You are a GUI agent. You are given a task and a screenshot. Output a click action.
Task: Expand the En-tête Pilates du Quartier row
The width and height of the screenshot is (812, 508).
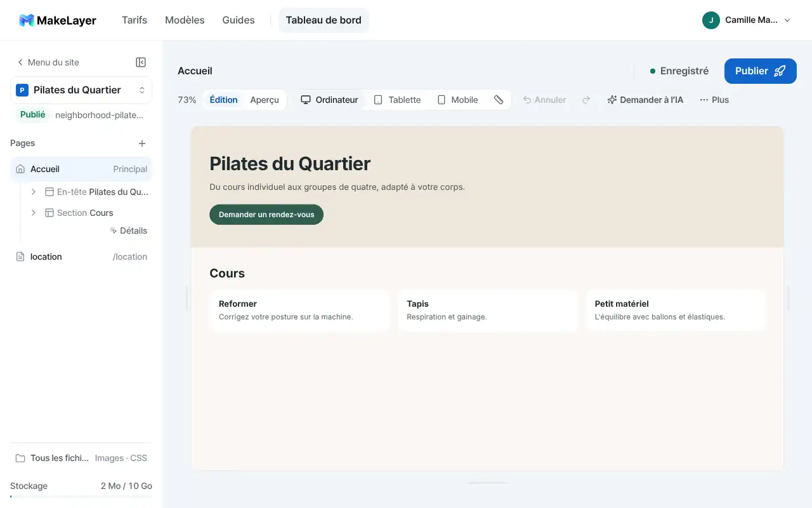34,192
